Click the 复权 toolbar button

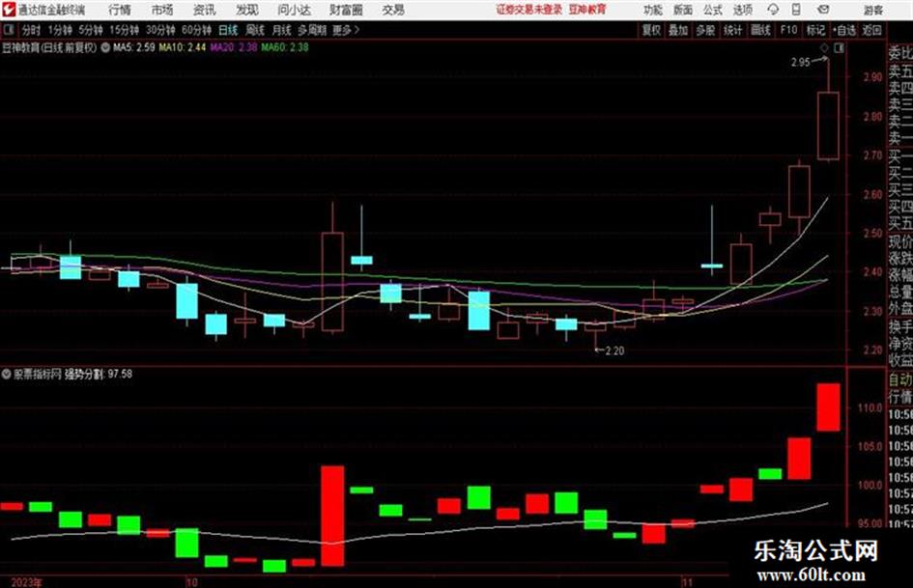tap(651, 30)
